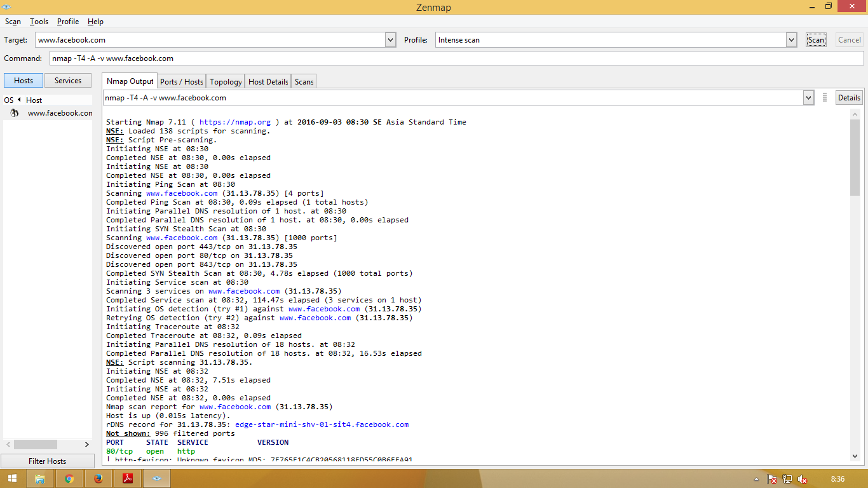The image size is (868, 488).
Task: Click the output scrollbar down arrow
Action: [855, 456]
